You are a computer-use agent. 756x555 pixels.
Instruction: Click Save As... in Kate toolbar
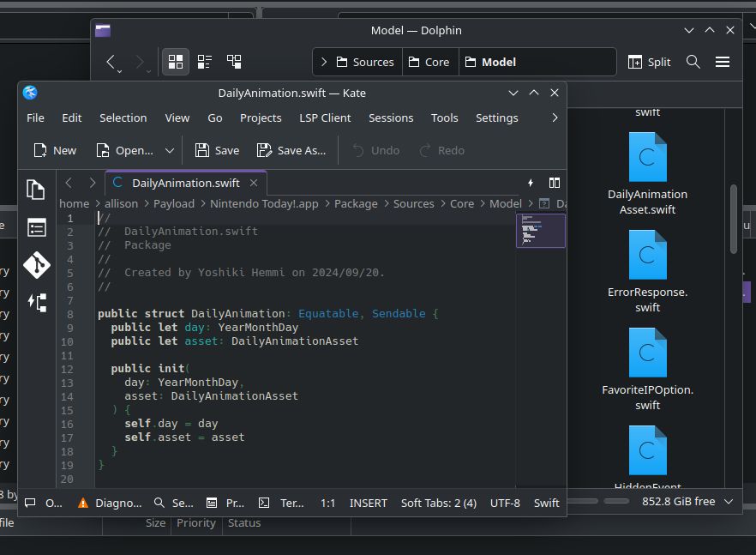[x=291, y=151]
